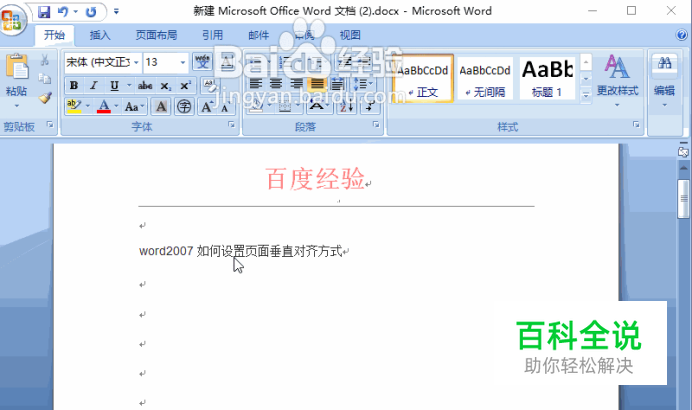Toggle character shading icon

click(x=161, y=106)
